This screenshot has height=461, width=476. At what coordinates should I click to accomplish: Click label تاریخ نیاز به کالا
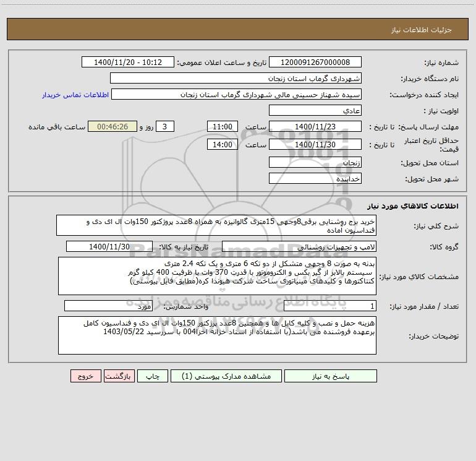(x=184, y=247)
